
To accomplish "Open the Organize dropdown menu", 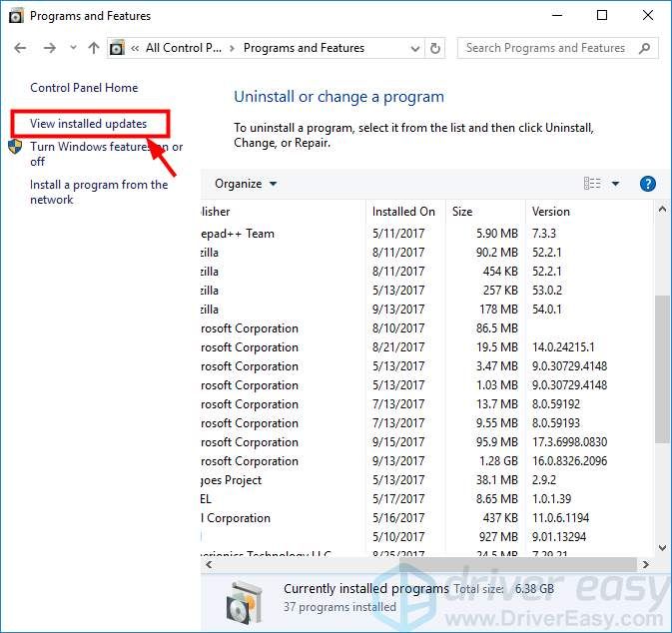I will tap(246, 184).
